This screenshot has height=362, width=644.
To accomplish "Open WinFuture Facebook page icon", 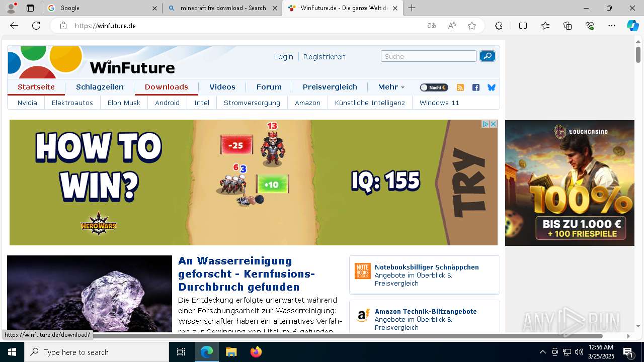I will pyautogui.click(x=476, y=87).
